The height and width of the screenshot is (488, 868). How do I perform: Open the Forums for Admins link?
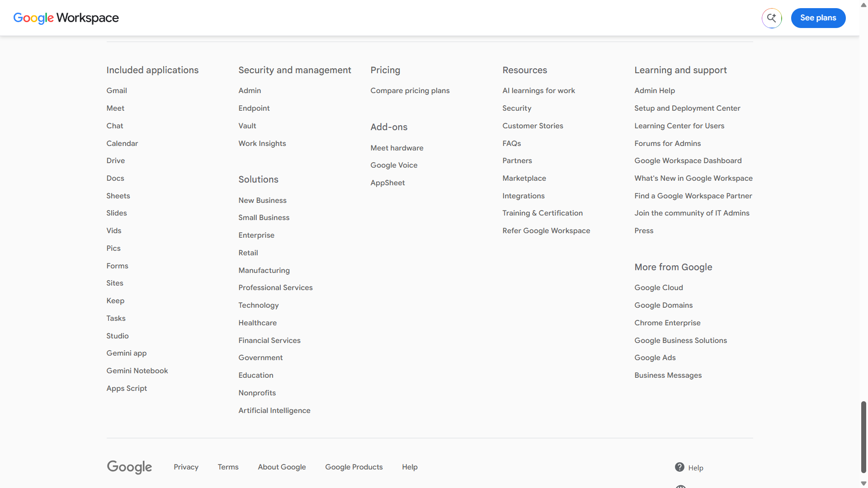click(668, 144)
